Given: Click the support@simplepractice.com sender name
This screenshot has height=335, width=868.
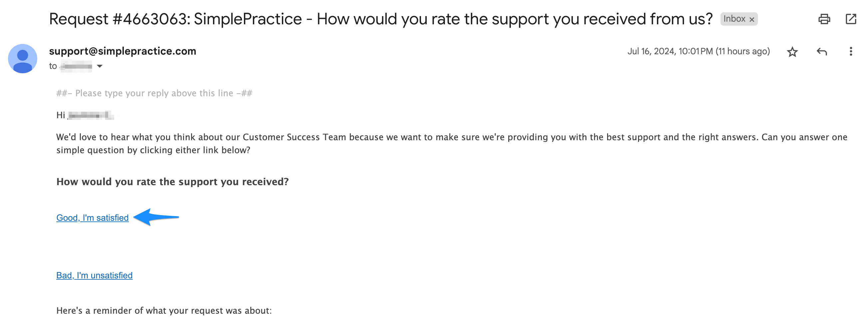Looking at the screenshot, I should [x=122, y=51].
